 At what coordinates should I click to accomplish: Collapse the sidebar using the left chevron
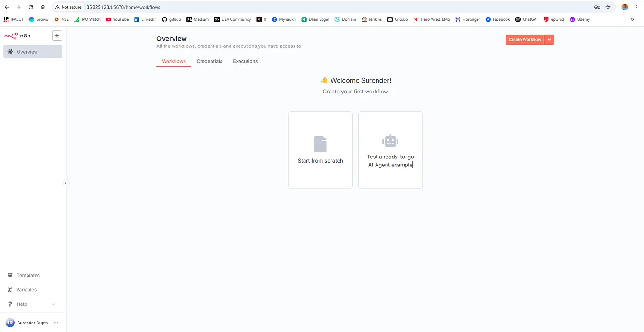[x=66, y=183]
